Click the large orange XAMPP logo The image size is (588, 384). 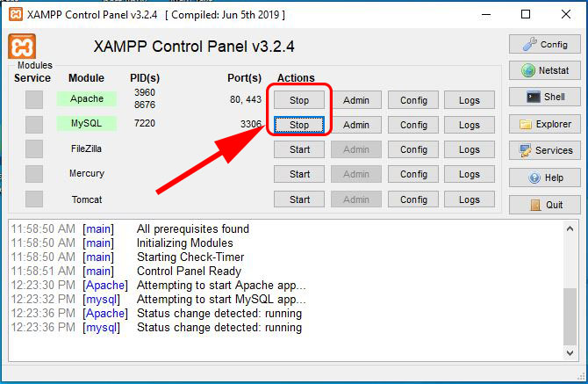click(x=22, y=47)
